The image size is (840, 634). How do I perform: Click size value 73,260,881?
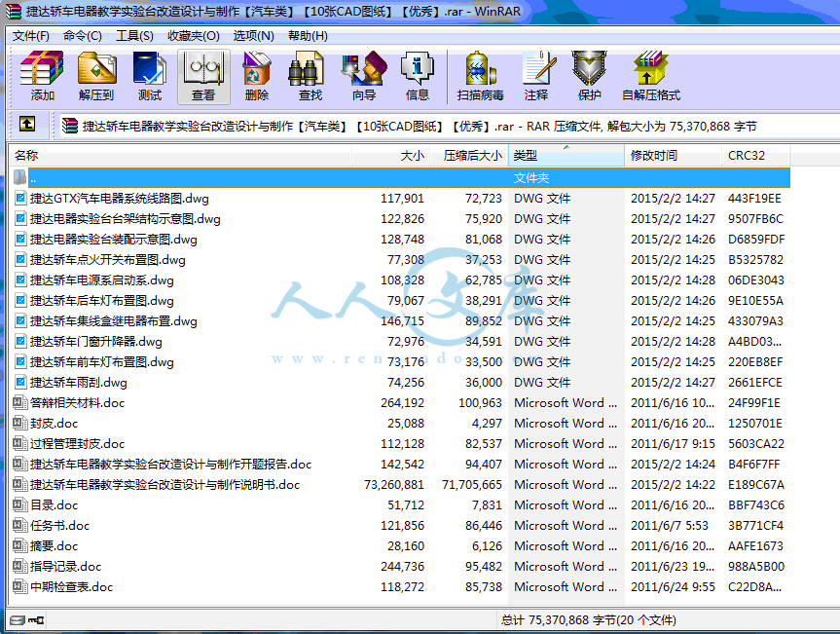pyautogui.click(x=394, y=484)
